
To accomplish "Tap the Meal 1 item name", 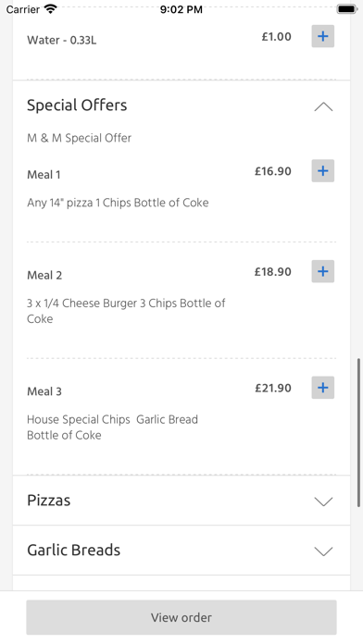I will coord(44,175).
